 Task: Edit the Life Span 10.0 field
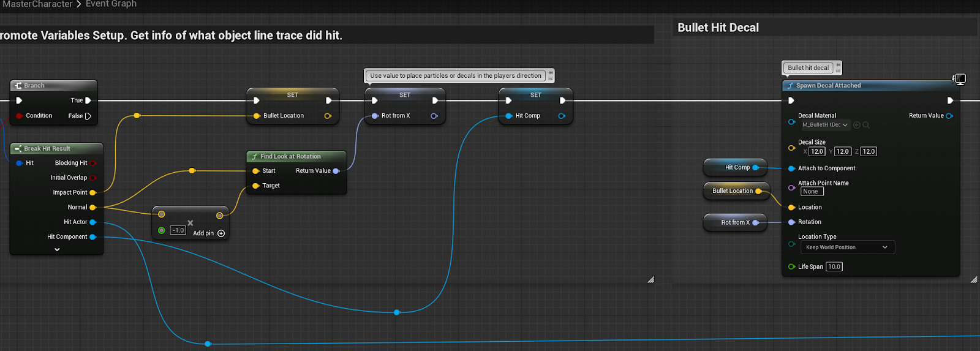point(834,266)
